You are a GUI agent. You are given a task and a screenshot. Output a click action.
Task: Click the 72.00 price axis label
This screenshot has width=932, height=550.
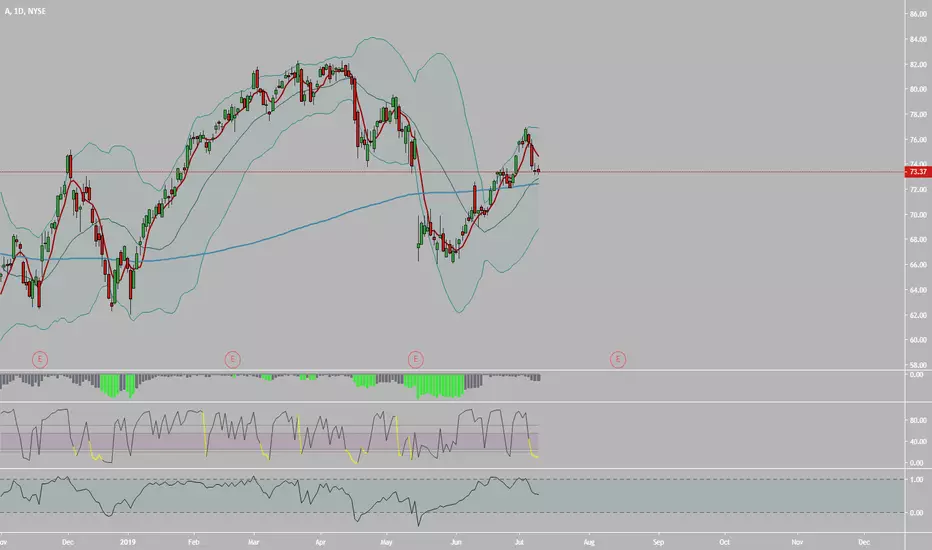click(918, 190)
